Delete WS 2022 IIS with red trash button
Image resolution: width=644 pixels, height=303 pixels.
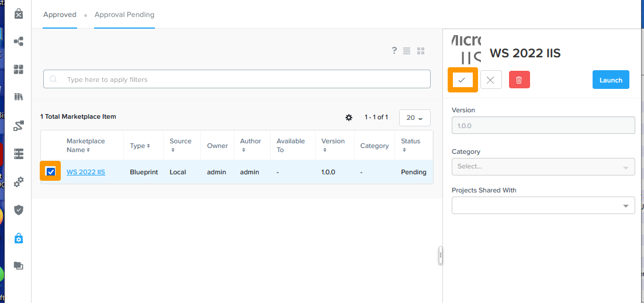click(519, 80)
